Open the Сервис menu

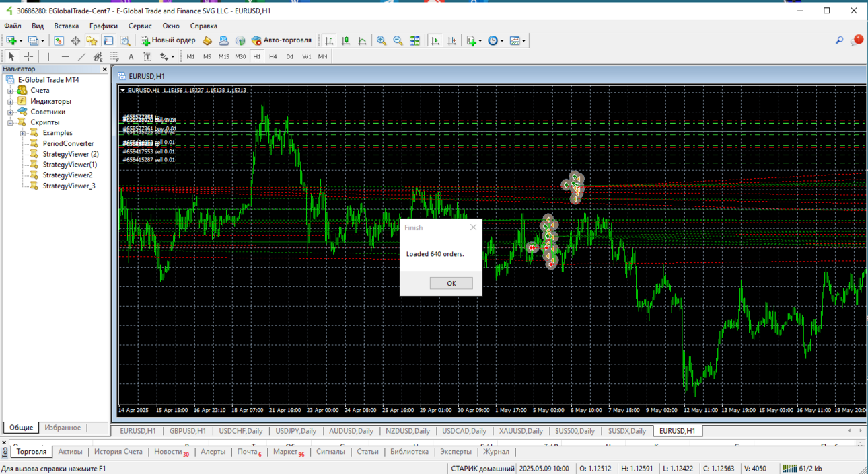pyautogui.click(x=140, y=26)
